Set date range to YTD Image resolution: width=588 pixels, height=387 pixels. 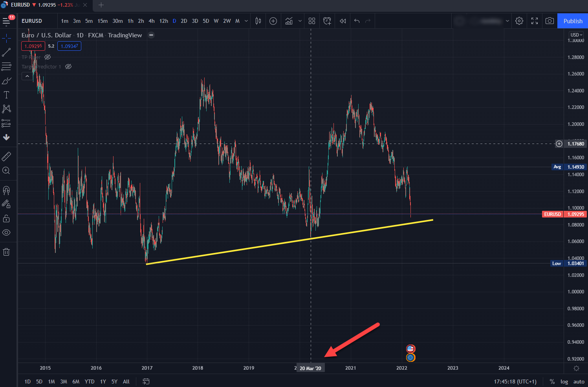tap(90, 381)
